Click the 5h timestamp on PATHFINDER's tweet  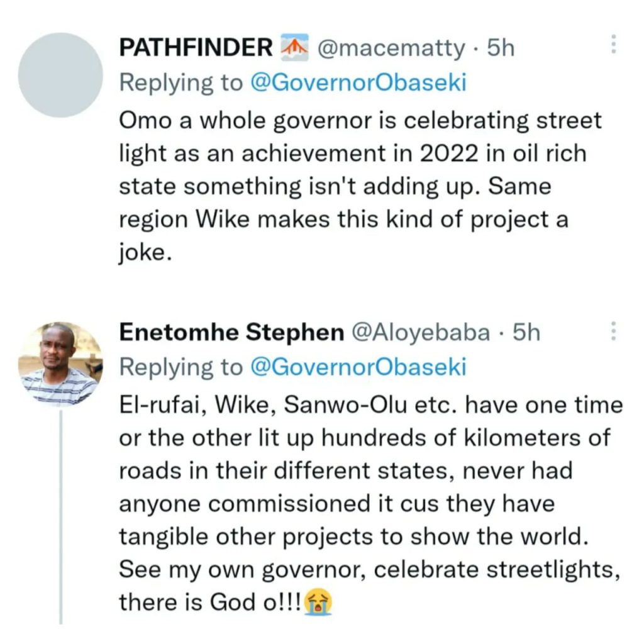point(501,48)
